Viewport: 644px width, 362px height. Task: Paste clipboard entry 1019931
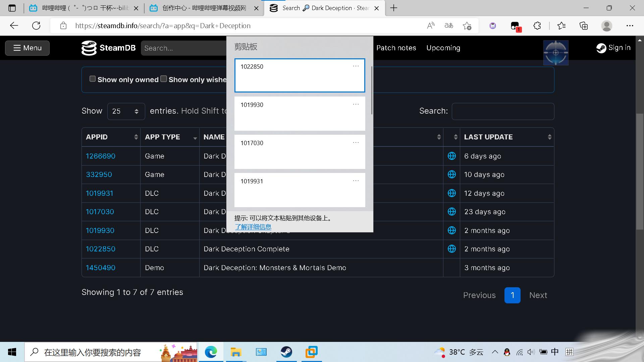coord(300,190)
